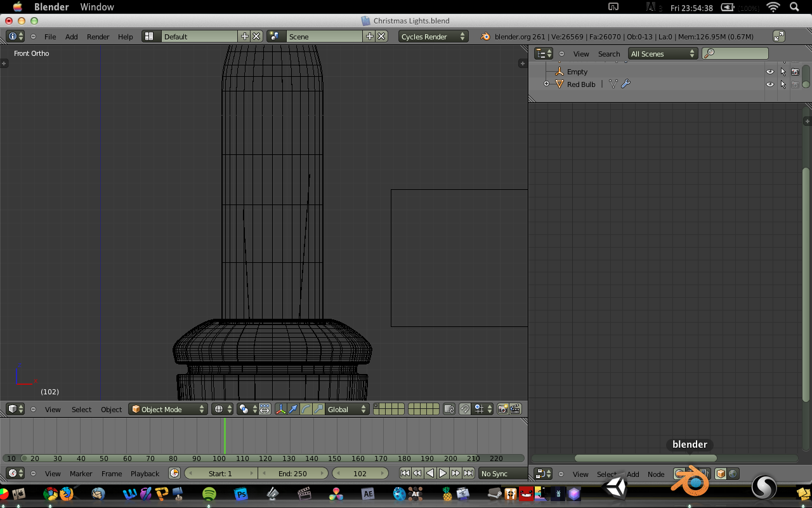Screen dimensions: 812x508
Task: Hide the Empty object with eye icon
Action: 770,72
